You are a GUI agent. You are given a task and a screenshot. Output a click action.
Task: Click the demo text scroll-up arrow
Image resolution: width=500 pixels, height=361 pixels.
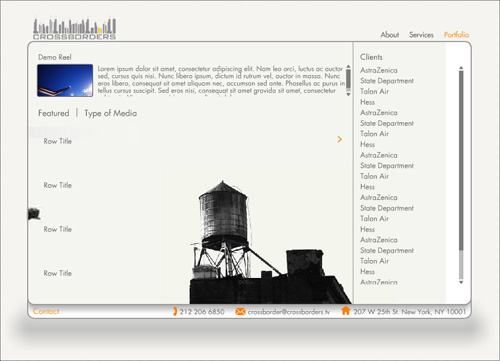tap(348, 66)
